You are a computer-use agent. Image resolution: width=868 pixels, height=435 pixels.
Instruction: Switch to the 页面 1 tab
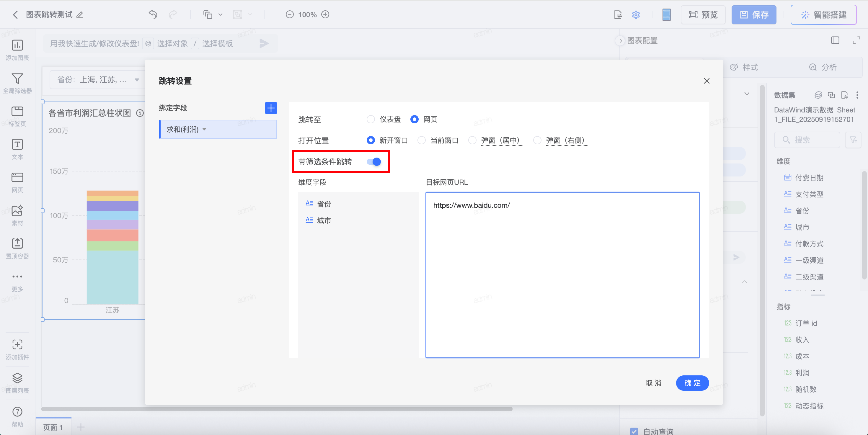coord(53,427)
